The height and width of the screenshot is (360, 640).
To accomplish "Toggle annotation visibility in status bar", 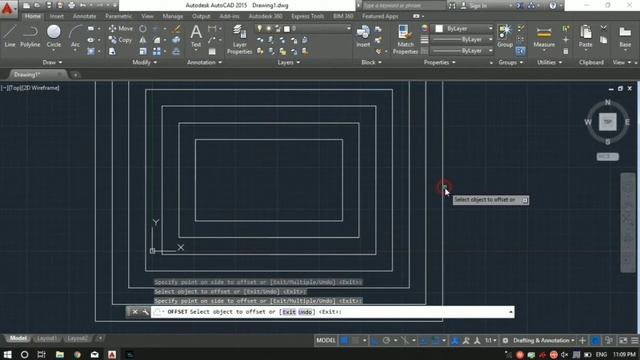I will (455, 340).
